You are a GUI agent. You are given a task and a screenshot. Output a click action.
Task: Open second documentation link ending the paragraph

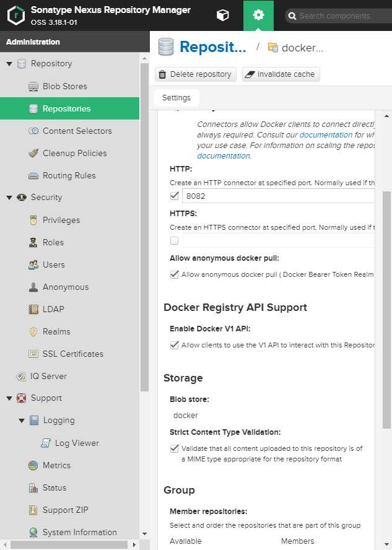tap(224, 155)
